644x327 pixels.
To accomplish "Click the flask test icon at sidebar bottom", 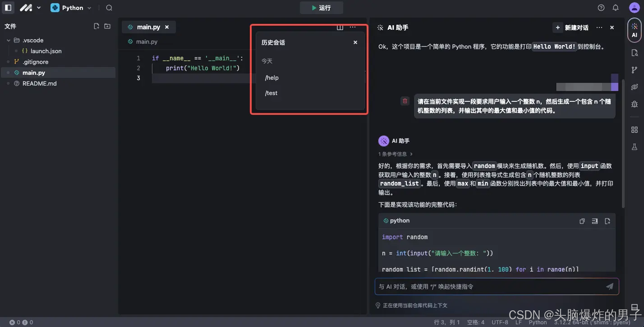I will coord(635,147).
